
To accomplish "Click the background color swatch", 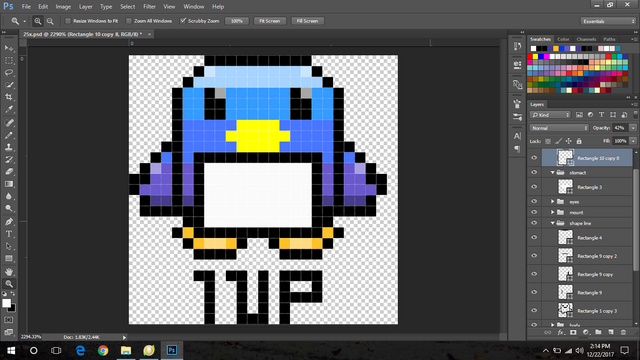I will pos(13,308).
